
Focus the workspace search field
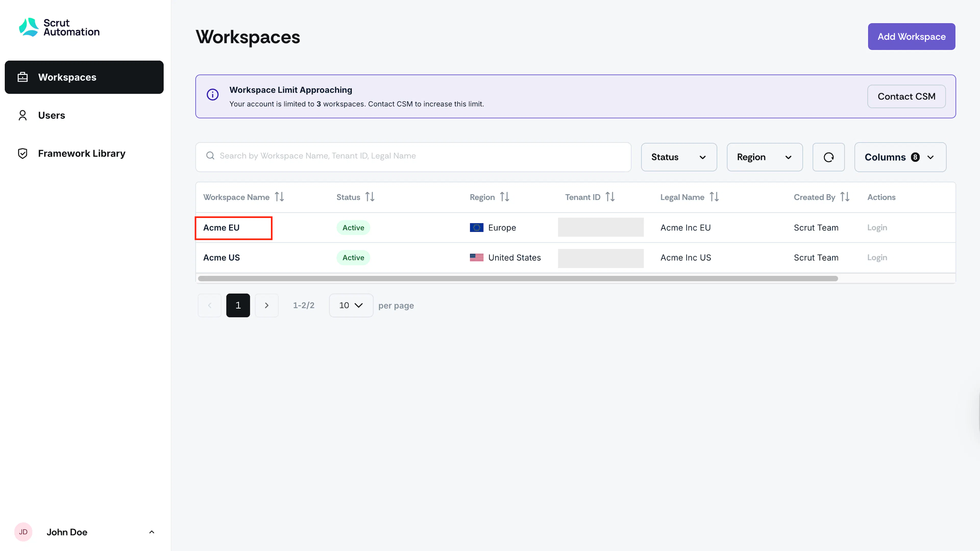(413, 157)
